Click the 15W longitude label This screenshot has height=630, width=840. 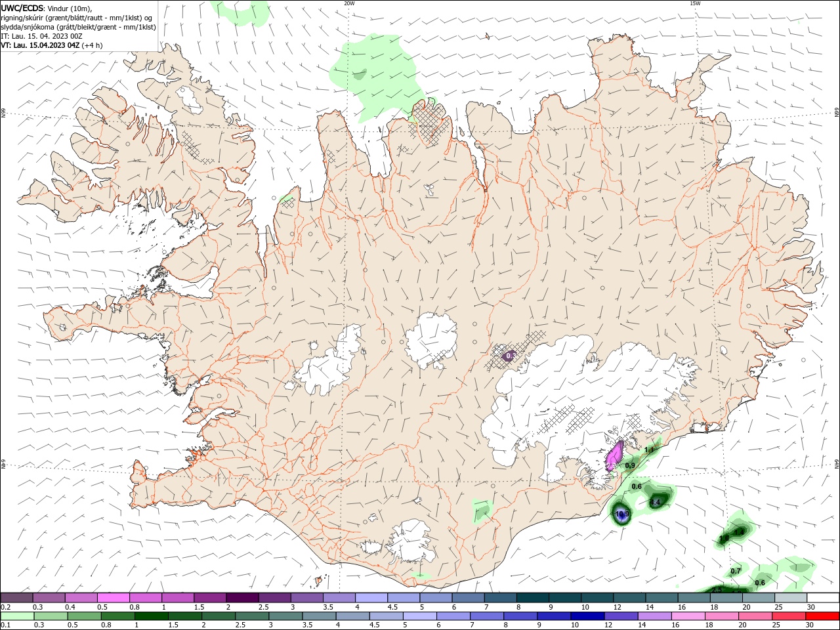point(695,3)
